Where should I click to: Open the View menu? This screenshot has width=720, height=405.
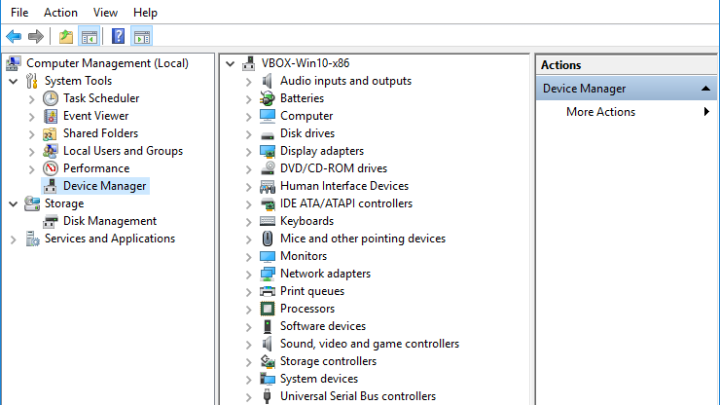(x=105, y=12)
